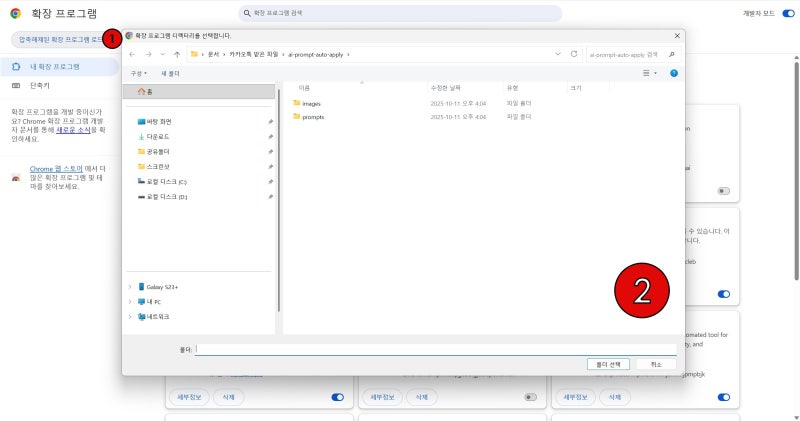
Task: Click the blue help icon in the dialog
Action: pos(674,73)
